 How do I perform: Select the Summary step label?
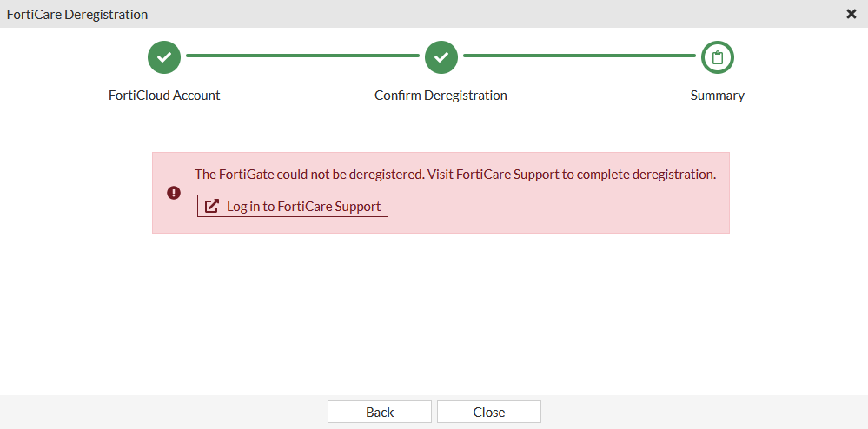tap(718, 96)
